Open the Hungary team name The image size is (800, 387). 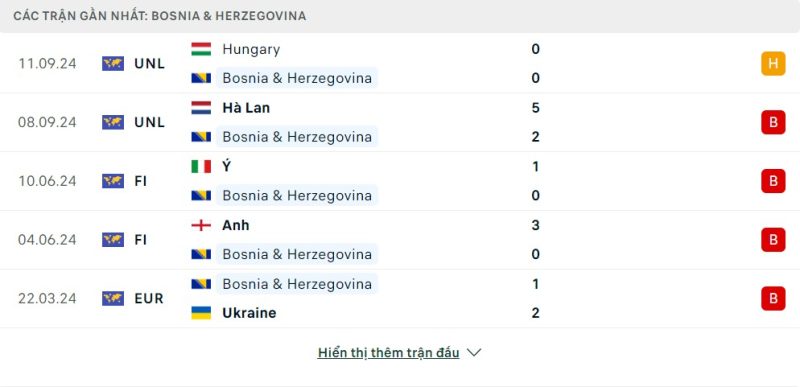(251, 49)
